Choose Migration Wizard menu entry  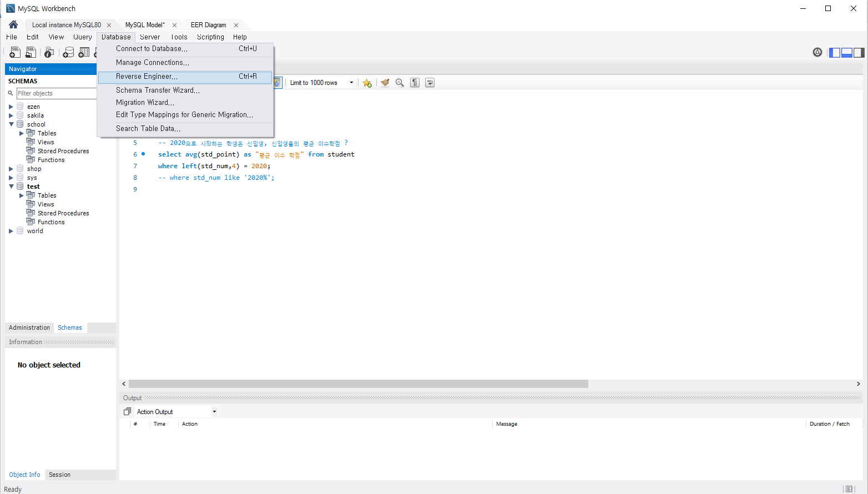[x=185, y=103]
